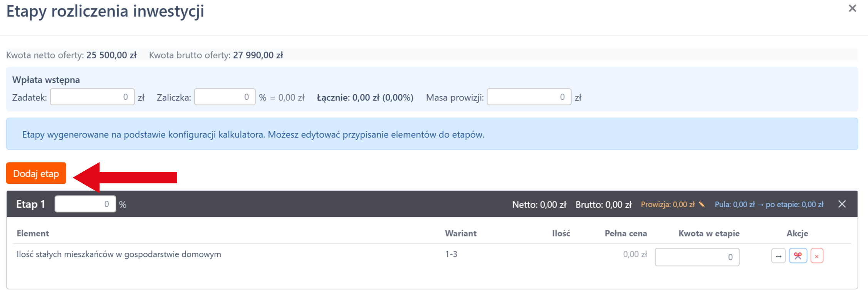Select the row Ilość stałych mieszkańców
The height and width of the screenshot is (294, 868).
click(119, 254)
